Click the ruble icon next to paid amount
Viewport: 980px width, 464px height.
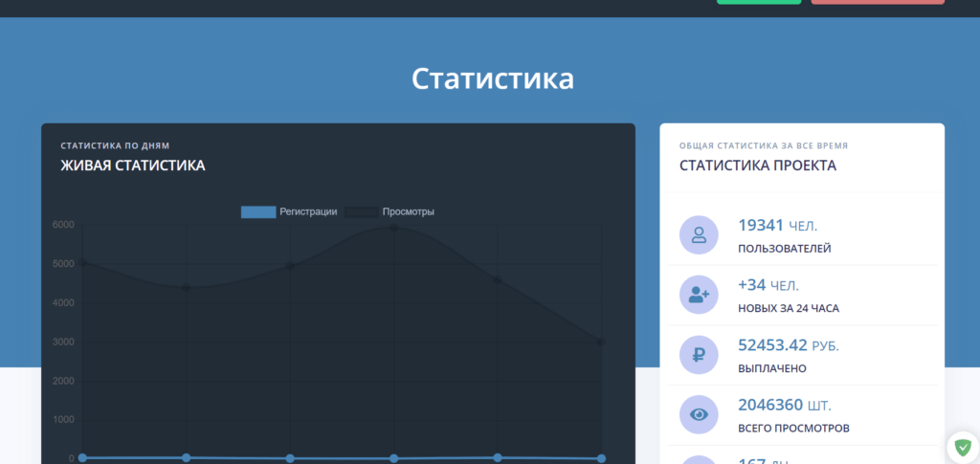(699, 355)
